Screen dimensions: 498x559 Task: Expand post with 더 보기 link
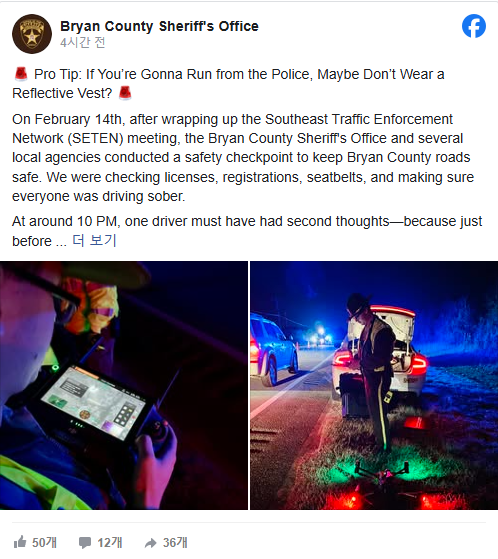pyautogui.click(x=94, y=241)
